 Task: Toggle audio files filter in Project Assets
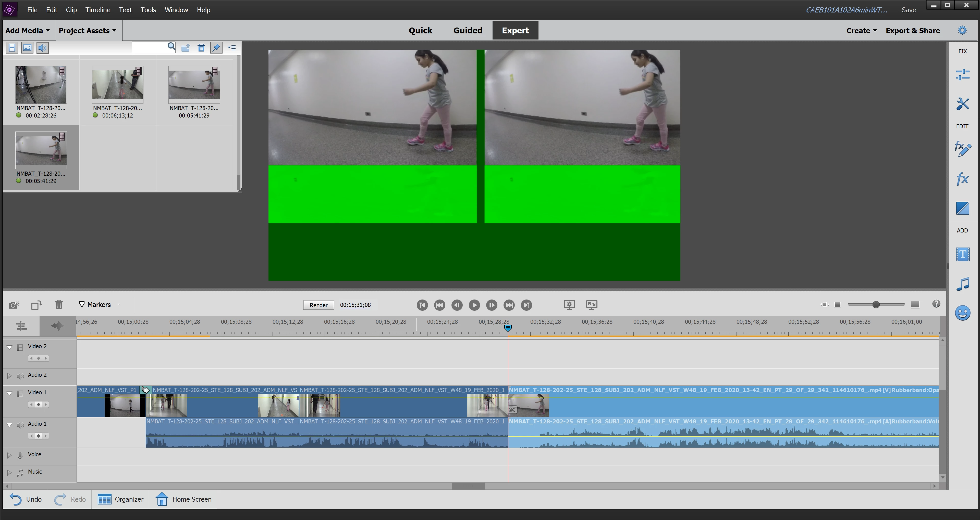pyautogui.click(x=43, y=48)
